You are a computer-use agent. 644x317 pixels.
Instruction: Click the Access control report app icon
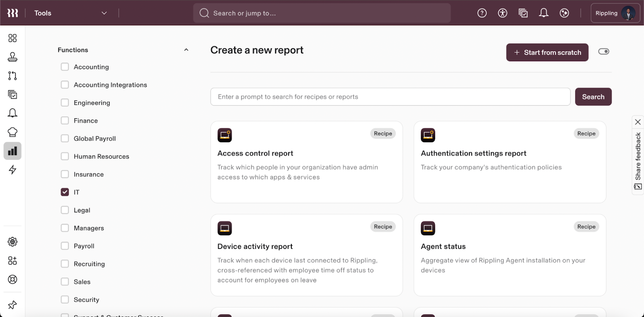click(x=225, y=135)
